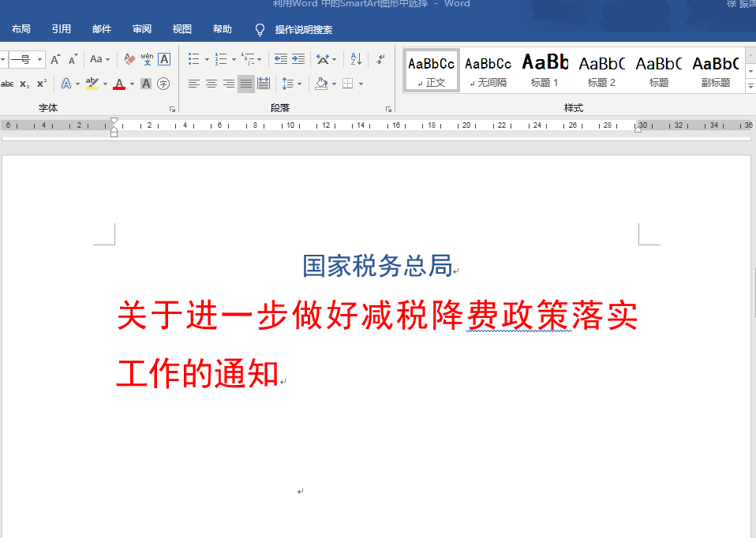
Task: Open the Font dialog launcher in 字体 group
Action: (173, 110)
